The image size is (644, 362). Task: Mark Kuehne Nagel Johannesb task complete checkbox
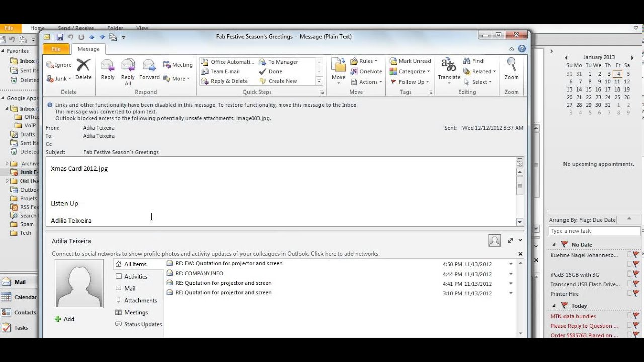(629, 255)
